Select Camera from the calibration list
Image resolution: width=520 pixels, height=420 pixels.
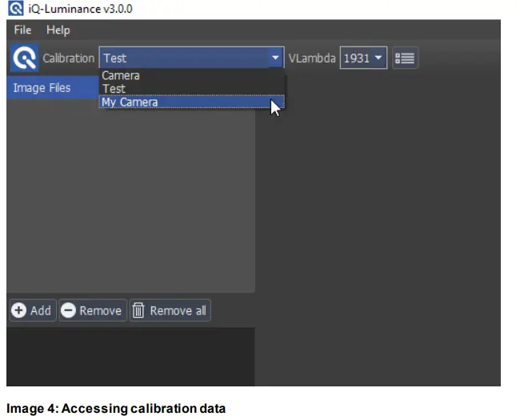click(191, 76)
